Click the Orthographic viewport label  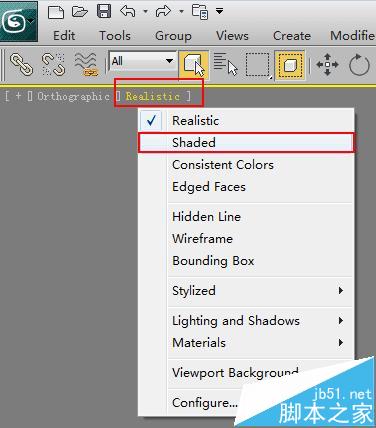(73, 96)
